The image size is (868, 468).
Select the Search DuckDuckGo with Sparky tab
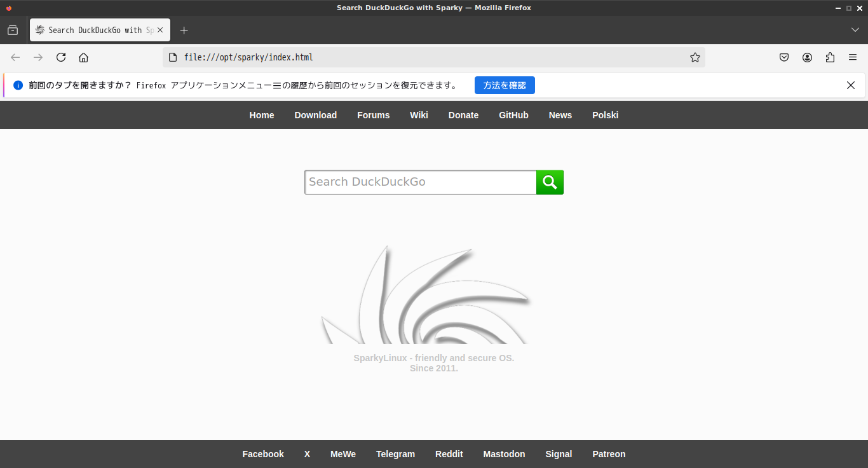point(100,30)
